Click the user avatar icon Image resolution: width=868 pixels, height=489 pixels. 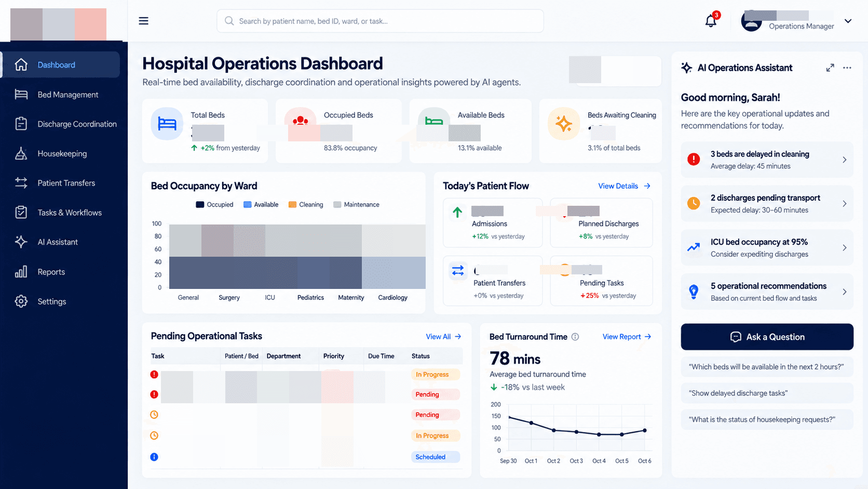coord(751,21)
